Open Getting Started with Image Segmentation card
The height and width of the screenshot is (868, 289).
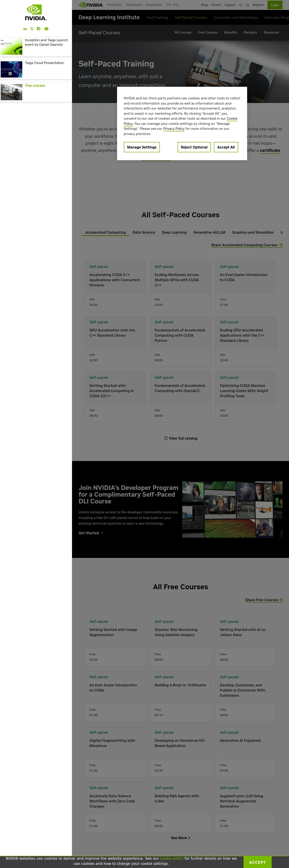tap(115, 641)
